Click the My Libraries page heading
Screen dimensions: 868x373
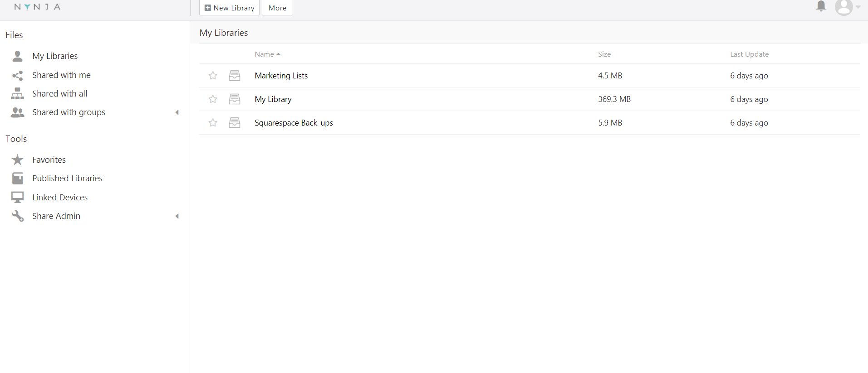(x=224, y=33)
